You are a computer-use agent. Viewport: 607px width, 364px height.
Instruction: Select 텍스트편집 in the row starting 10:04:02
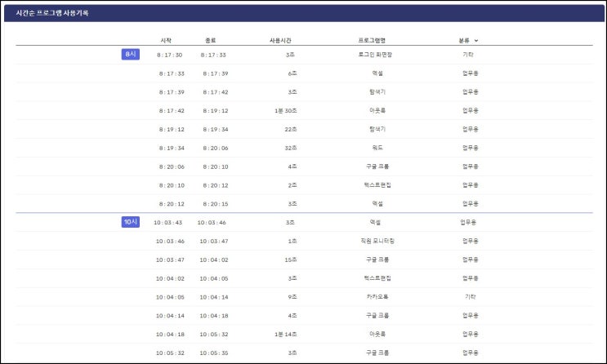377,278
